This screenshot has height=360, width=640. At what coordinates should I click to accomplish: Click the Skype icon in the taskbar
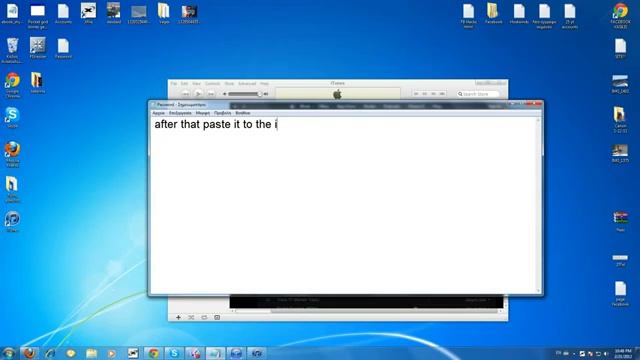coord(174,353)
